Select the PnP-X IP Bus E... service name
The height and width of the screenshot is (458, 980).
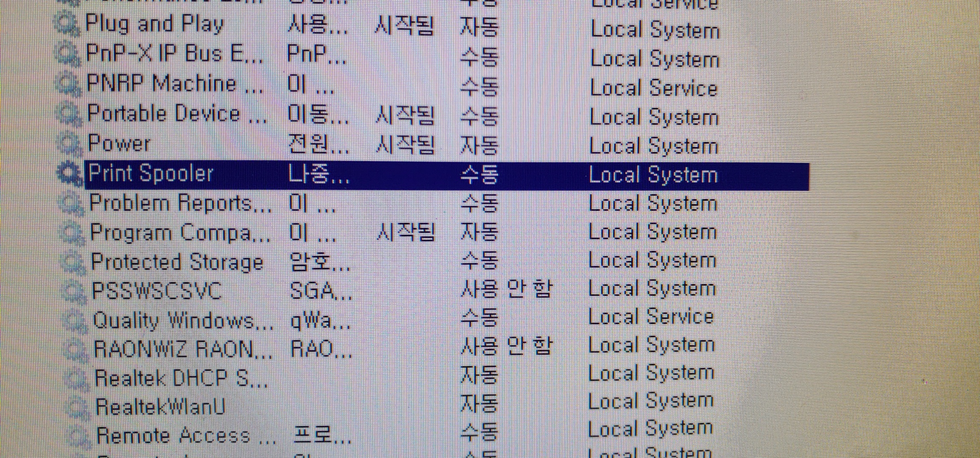[x=175, y=54]
